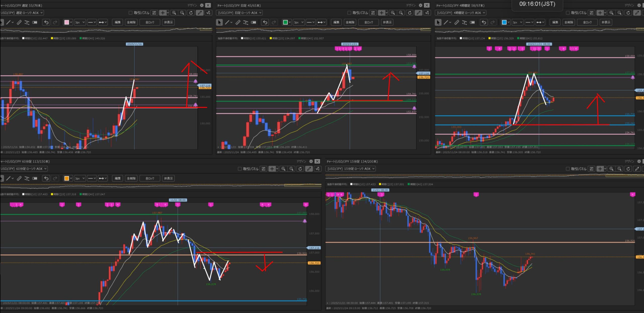
Task: Open [USD/JPY] 15分足 ローソク ASK selector
Action: click(350, 169)
